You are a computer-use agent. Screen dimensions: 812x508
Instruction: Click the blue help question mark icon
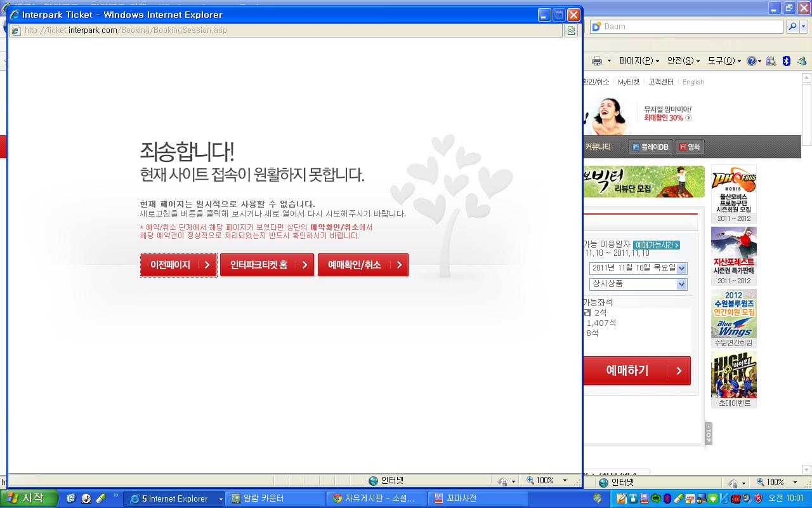(752, 61)
